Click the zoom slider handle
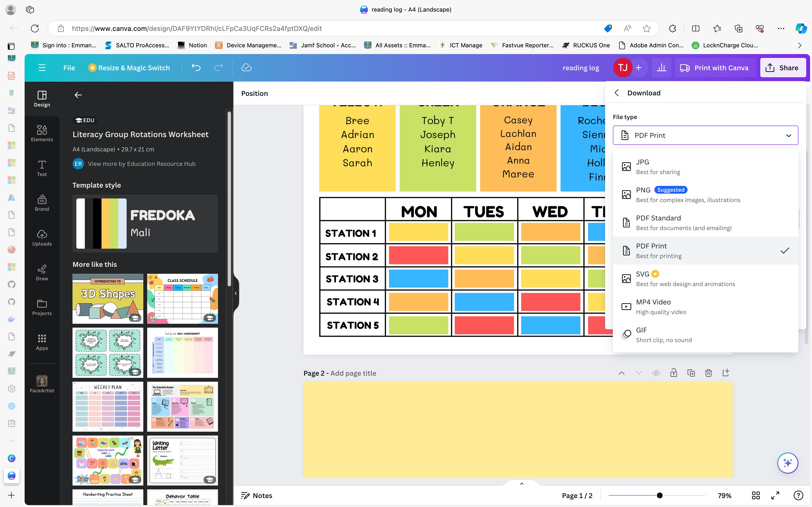The image size is (812, 507). coord(660,495)
